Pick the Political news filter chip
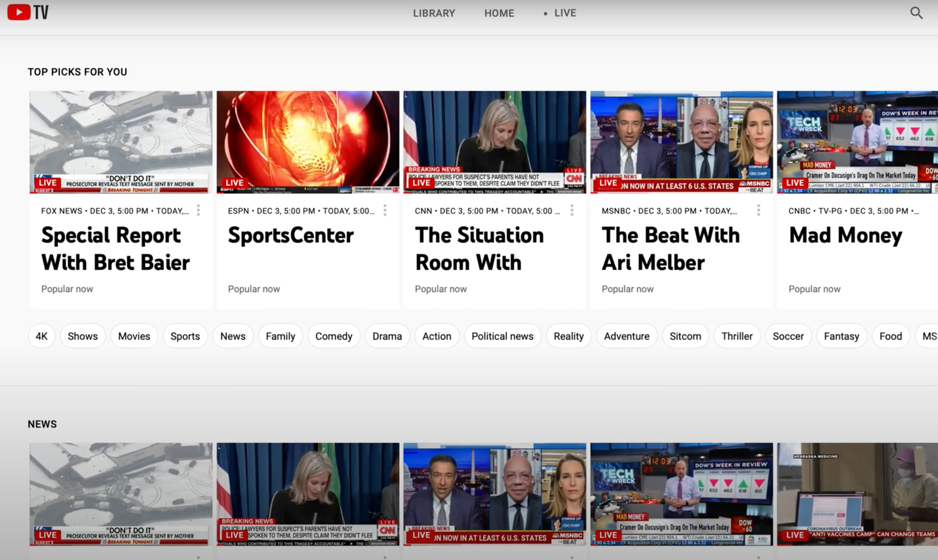The image size is (938, 560). point(503,336)
